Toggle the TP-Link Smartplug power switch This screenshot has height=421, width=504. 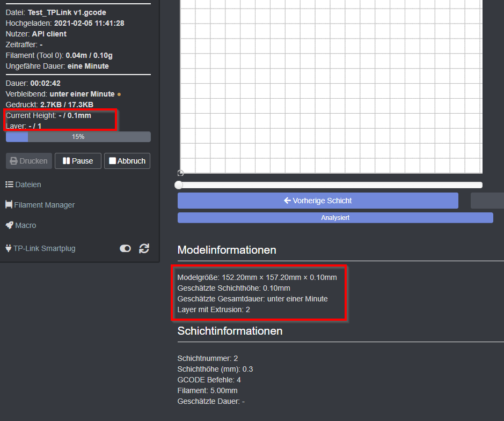coord(125,248)
